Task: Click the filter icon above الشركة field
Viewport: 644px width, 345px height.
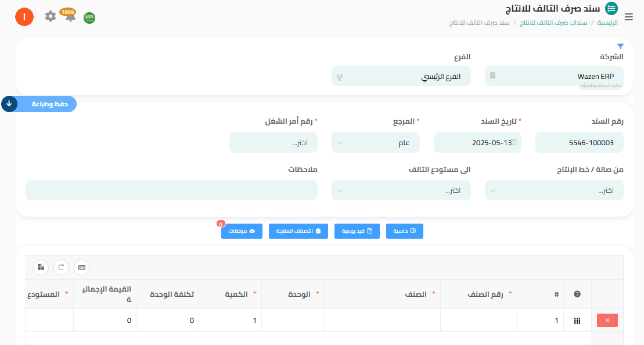Action: tap(620, 45)
